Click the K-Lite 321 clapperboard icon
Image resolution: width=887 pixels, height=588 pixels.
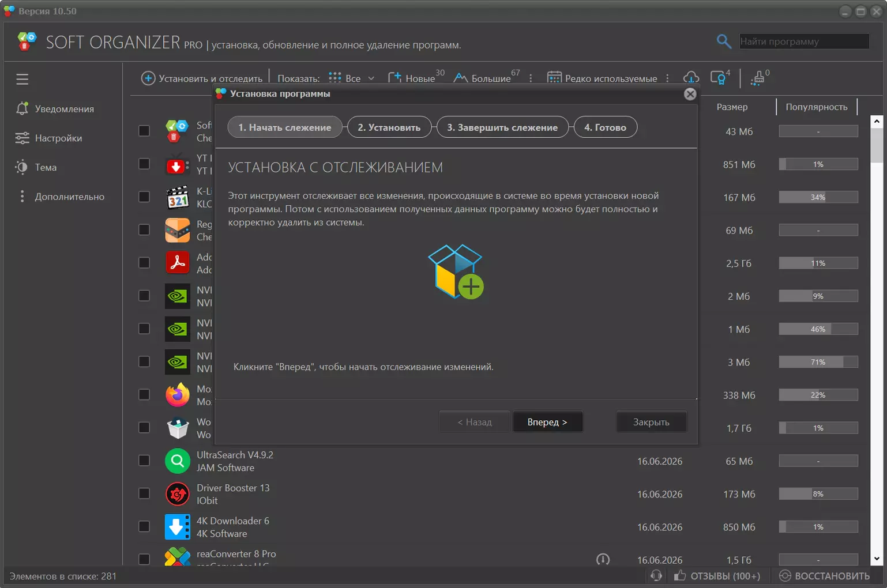pos(177,197)
